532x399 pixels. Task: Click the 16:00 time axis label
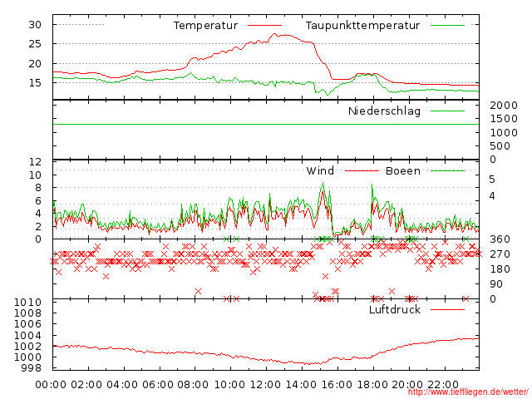click(336, 384)
